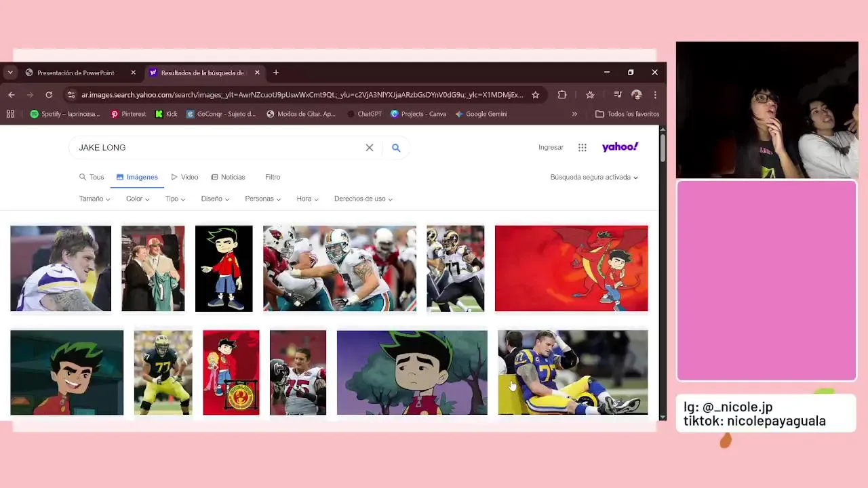
Task: Open the Pinterest bookmark
Action: coord(128,114)
